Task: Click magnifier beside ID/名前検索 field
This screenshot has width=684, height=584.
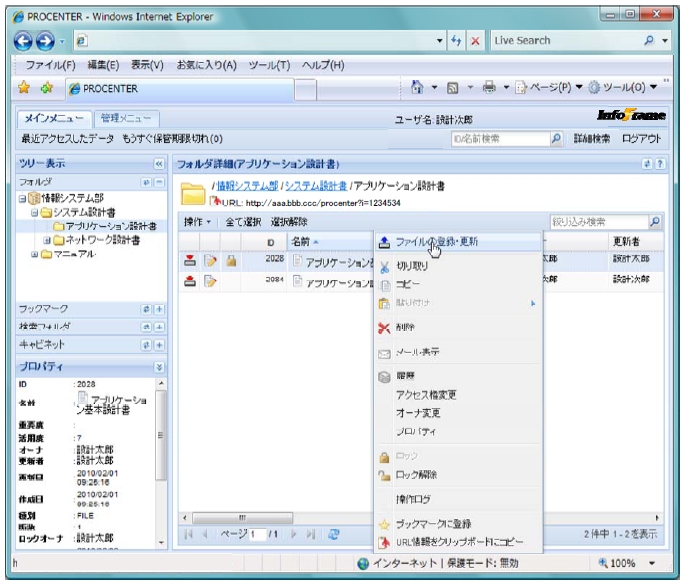Action: tap(556, 139)
